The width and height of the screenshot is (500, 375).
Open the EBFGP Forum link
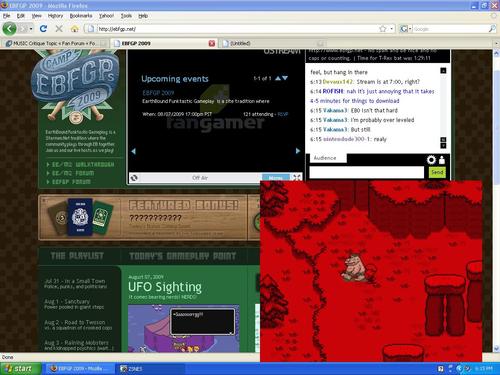coord(71,182)
